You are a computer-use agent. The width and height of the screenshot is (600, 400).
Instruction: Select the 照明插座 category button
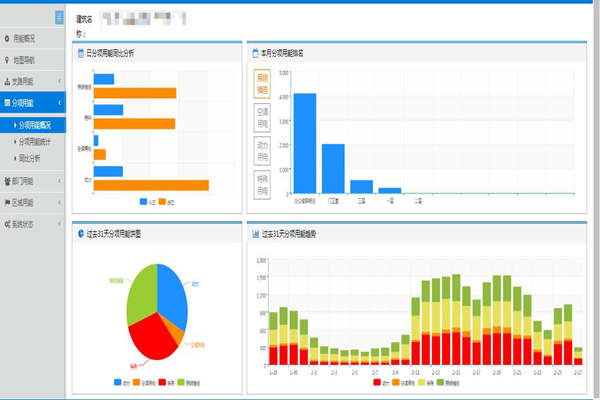coord(262,84)
